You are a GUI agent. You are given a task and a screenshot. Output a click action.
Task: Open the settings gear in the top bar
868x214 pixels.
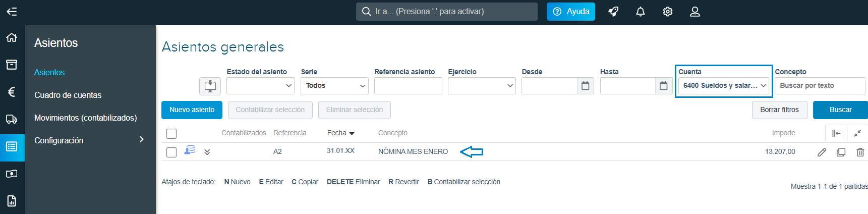[x=668, y=12]
